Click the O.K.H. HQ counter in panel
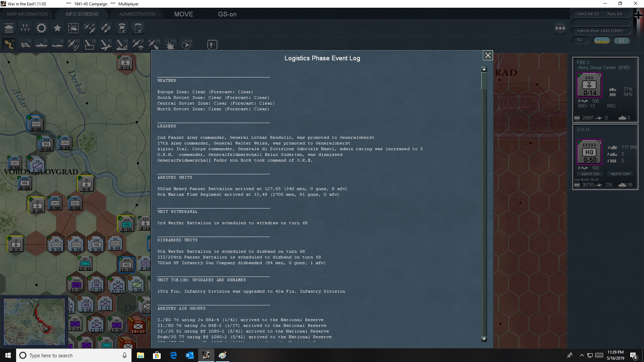Viewport: 644px width, 362px height. pyautogui.click(x=589, y=152)
